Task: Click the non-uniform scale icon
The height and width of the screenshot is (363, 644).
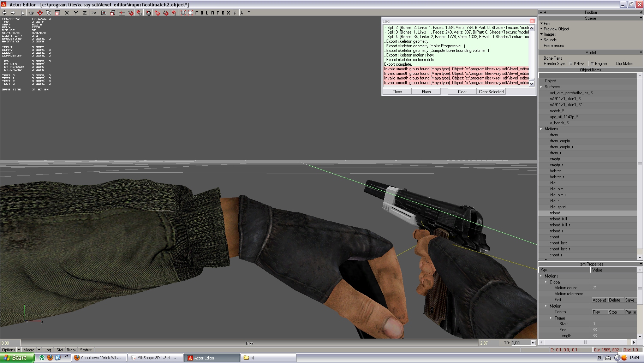Action: point(113,13)
